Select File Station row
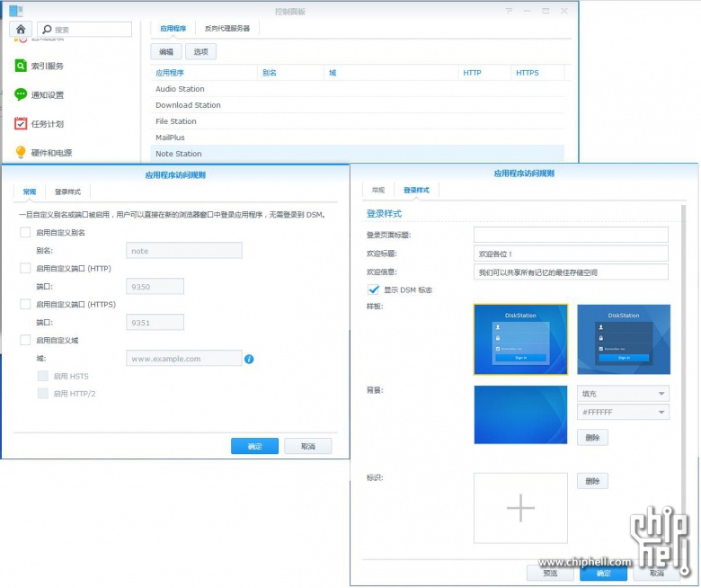 click(x=357, y=121)
